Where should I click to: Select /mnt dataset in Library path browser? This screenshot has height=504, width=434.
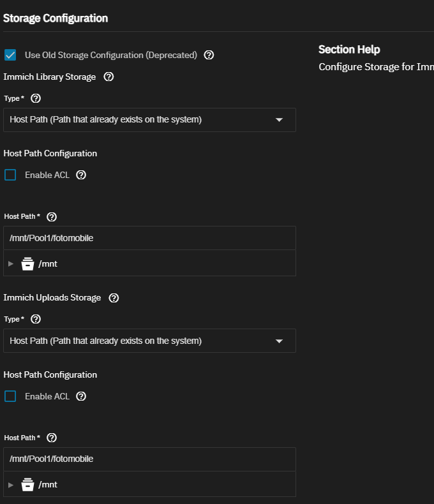point(48,263)
